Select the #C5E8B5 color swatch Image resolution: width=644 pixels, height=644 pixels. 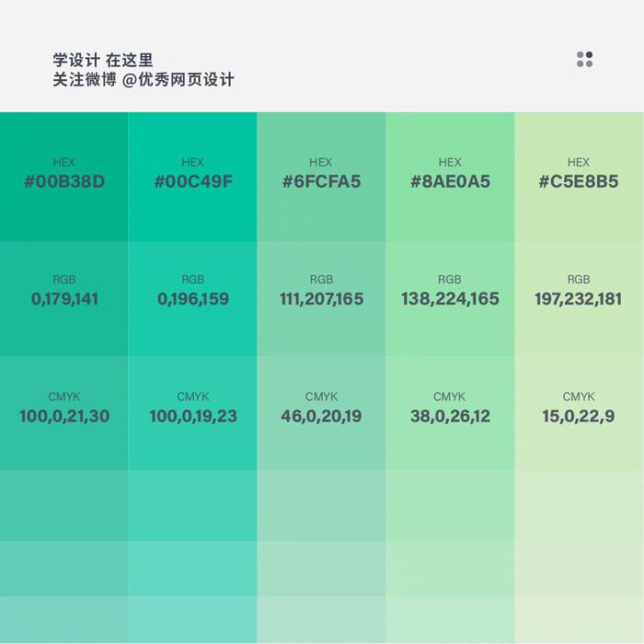pyautogui.click(x=579, y=177)
